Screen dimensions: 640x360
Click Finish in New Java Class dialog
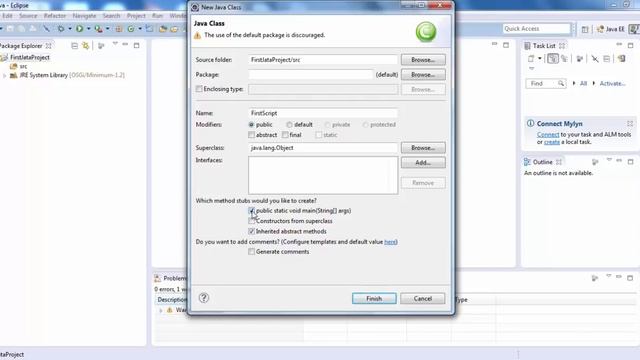click(x=374, y=298)
